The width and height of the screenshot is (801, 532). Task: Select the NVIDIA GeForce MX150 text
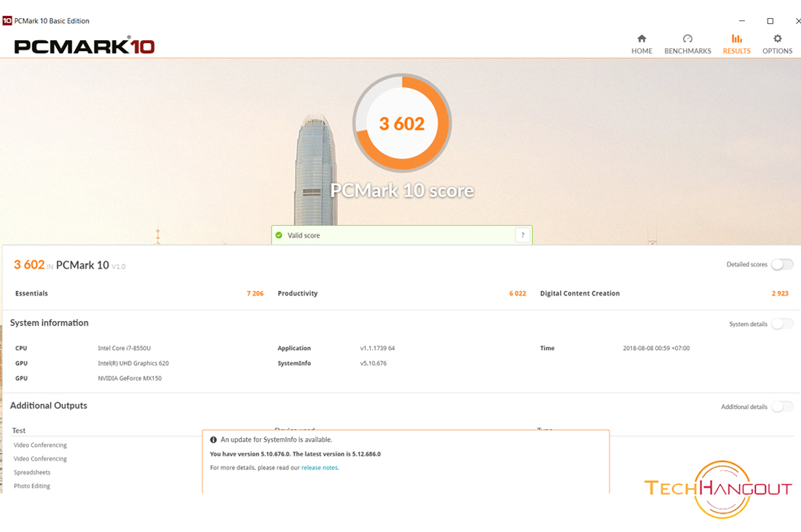130,378
